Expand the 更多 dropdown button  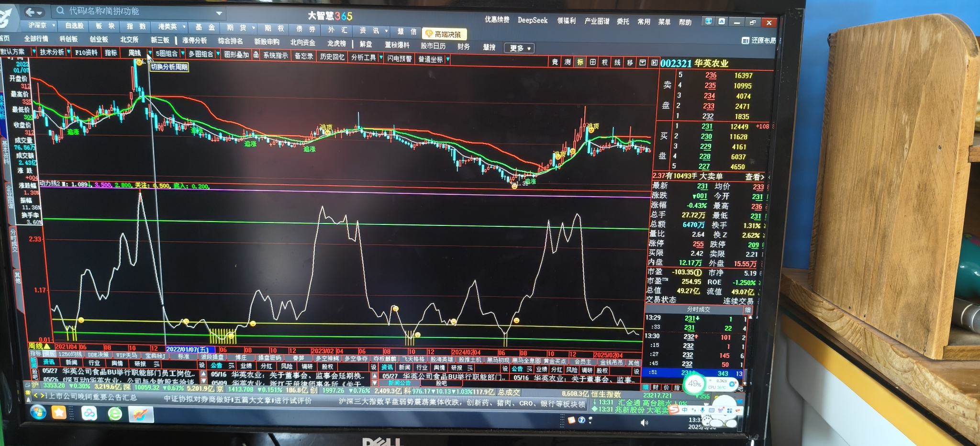(520, 48)
